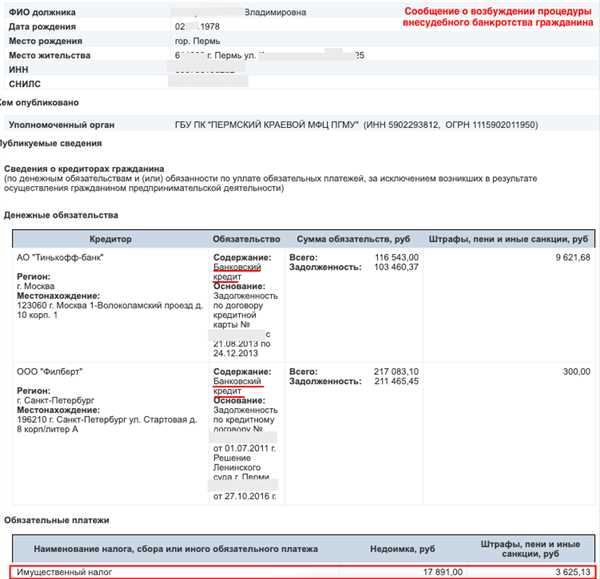600x579 pixels.
Task: Select tax penalty amount '3 625,13'
Action: (x=573, y=572)
